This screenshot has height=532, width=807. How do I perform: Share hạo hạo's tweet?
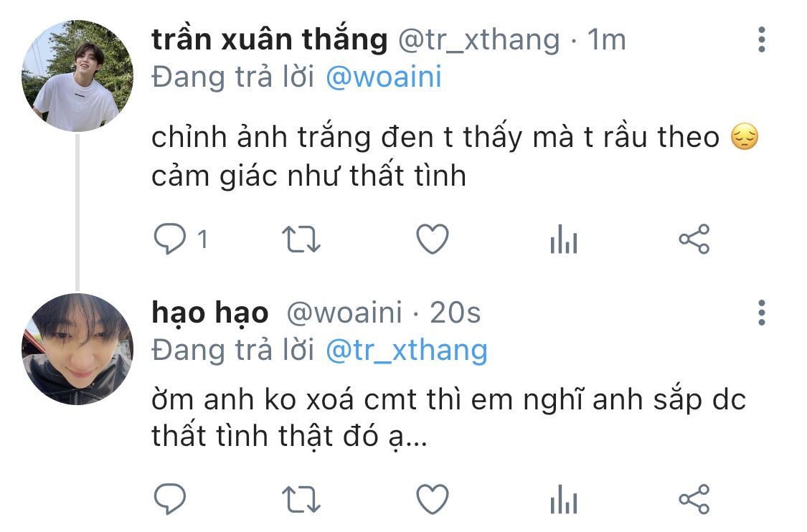[x=694, y=499]
